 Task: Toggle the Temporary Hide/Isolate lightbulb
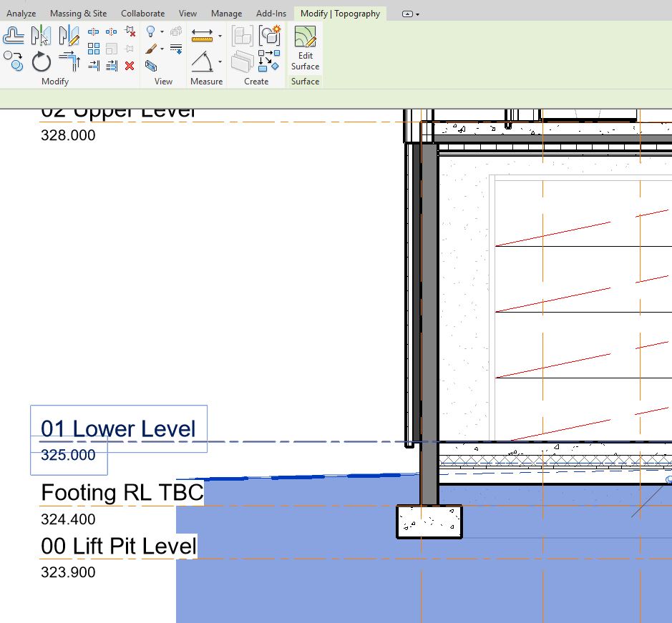point(150,32)
